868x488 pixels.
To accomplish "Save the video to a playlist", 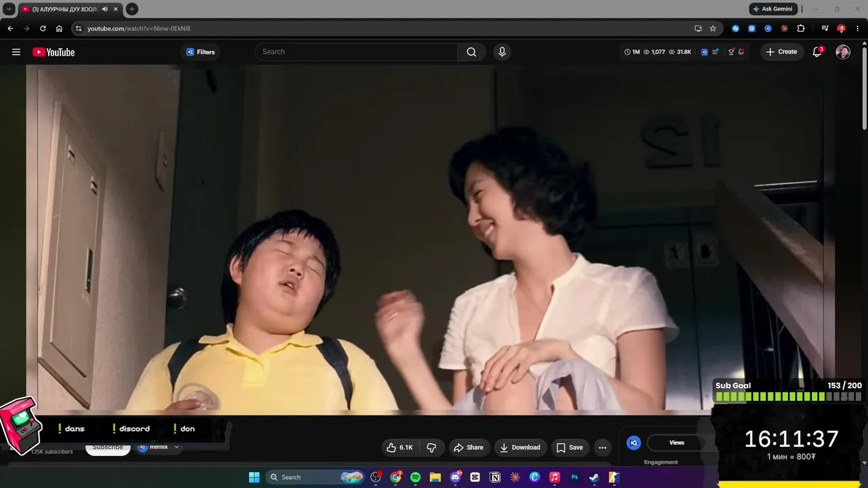I will click(x=570, y=447).
